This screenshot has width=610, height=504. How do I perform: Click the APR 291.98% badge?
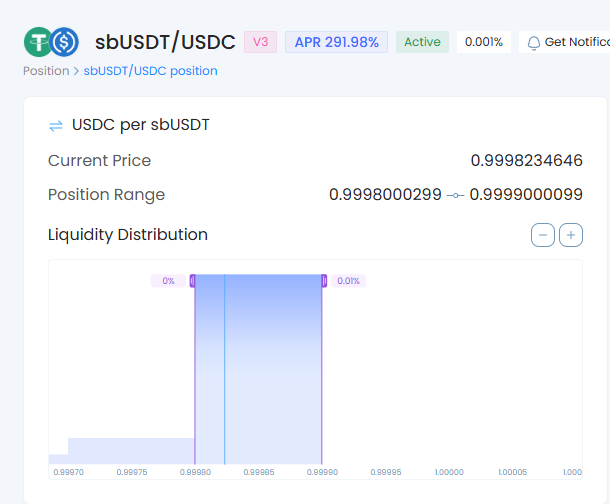[x=337, y=42]
